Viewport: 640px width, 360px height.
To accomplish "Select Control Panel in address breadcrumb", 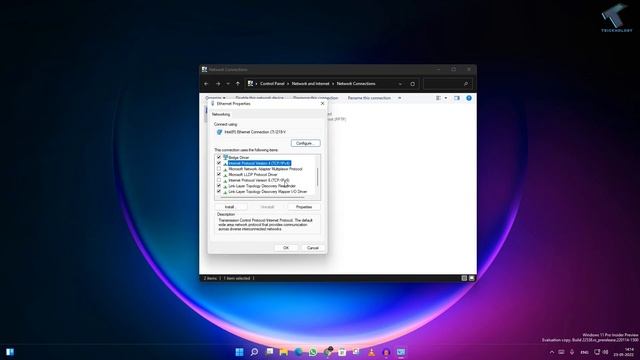I will [272, 84].
